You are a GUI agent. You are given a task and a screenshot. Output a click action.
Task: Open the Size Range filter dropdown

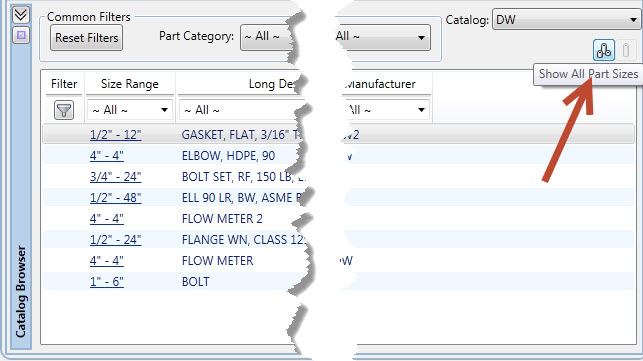[130, 110]
